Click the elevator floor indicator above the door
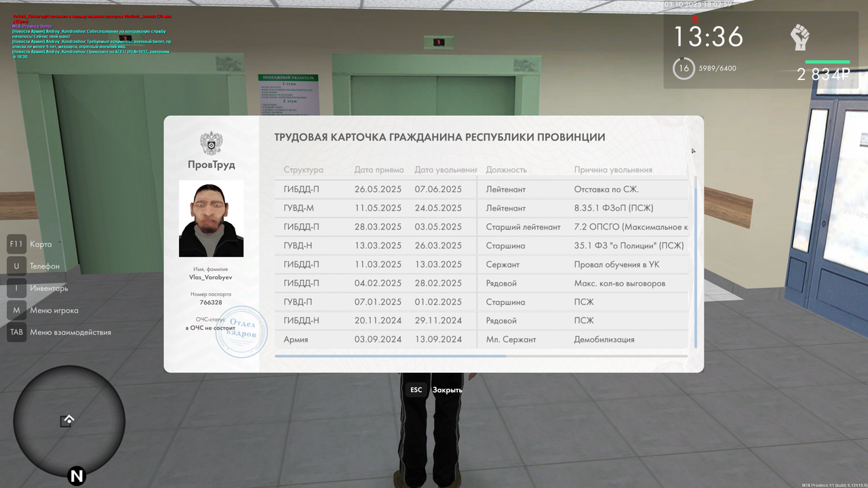 (x=438, y=42)
